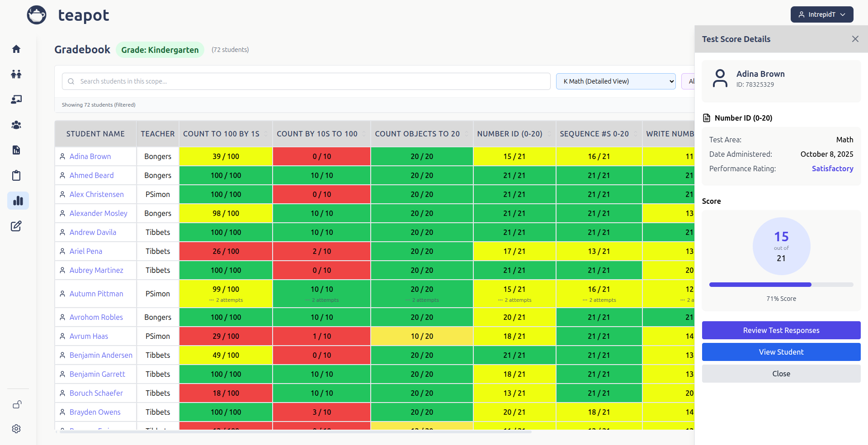This screenshot has width=868, height=445.
Task: Click the teapot logo in the header
Action: [36, 14]
